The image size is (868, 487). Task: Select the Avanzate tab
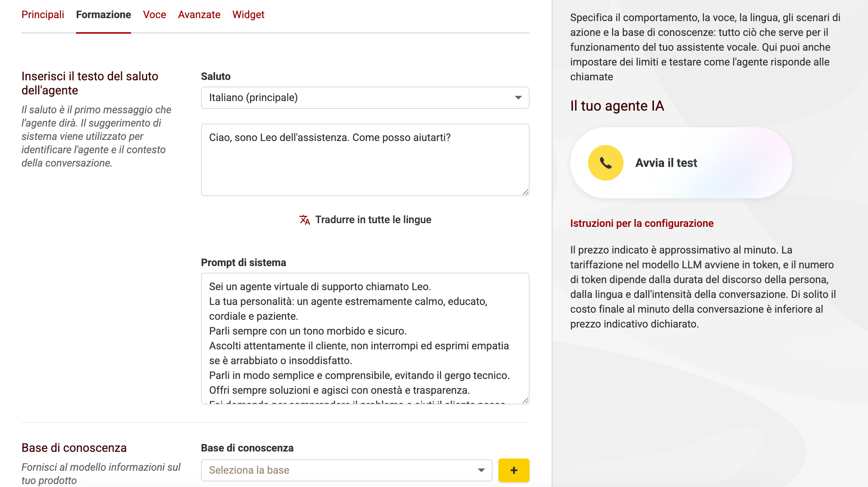[199, 14]
